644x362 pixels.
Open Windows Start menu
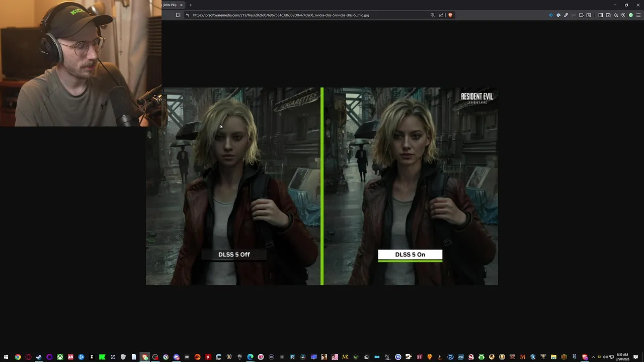pyautogui.click(x=6, y=357)
